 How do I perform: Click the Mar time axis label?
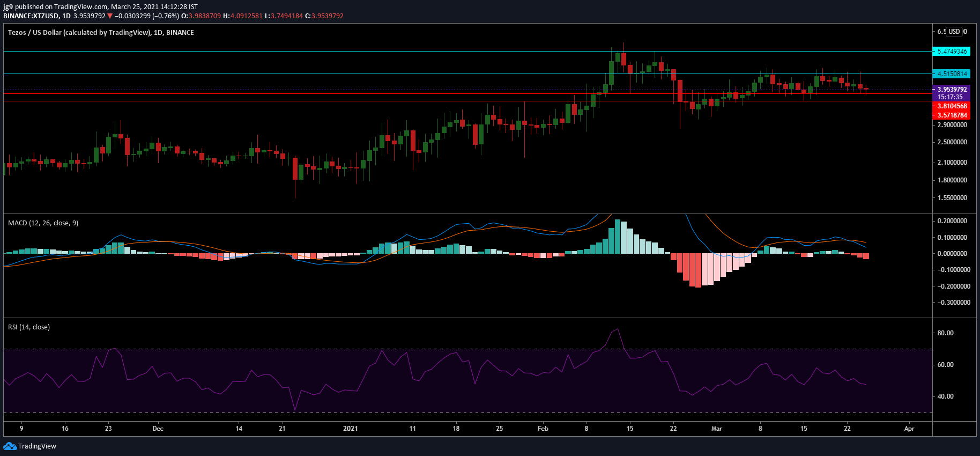click(716, 428)
